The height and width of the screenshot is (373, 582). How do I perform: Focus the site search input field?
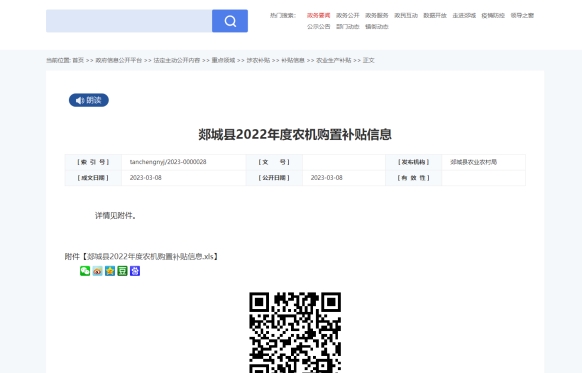(x=129, y=21)
